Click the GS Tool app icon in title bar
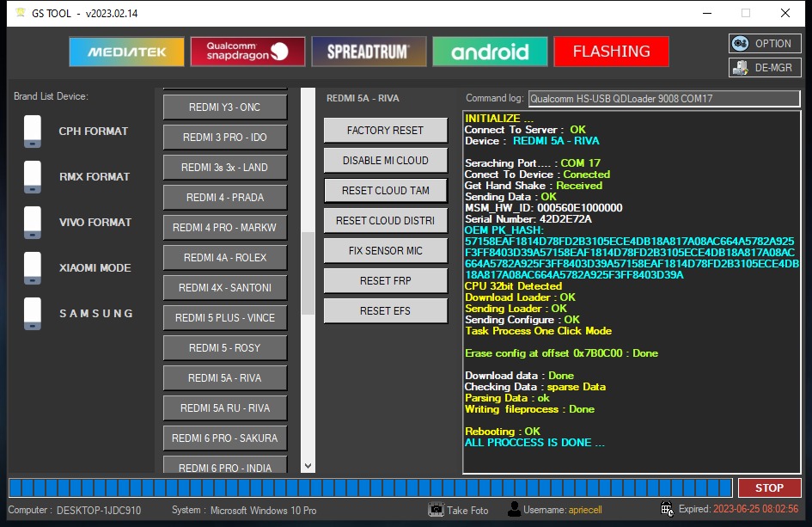 21,13
